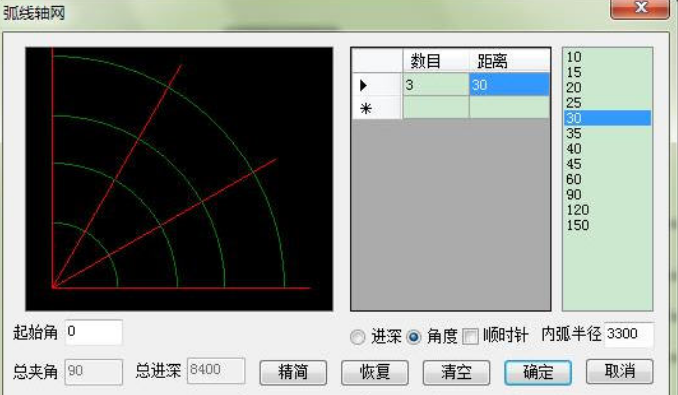Close the 弧线轴网 dialog window
Image resolution: width=678 pixels, height=395 pixels.
(x=640, y=9)
